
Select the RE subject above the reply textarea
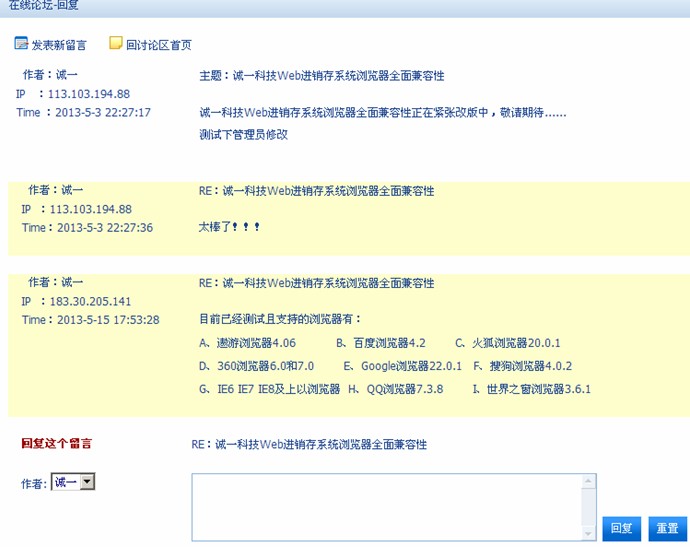click(309, 445)
